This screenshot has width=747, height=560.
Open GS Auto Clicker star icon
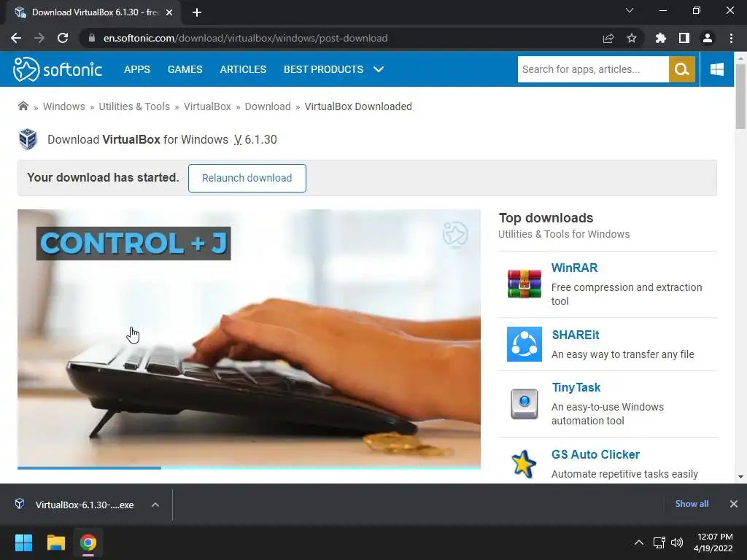[524, 464]
